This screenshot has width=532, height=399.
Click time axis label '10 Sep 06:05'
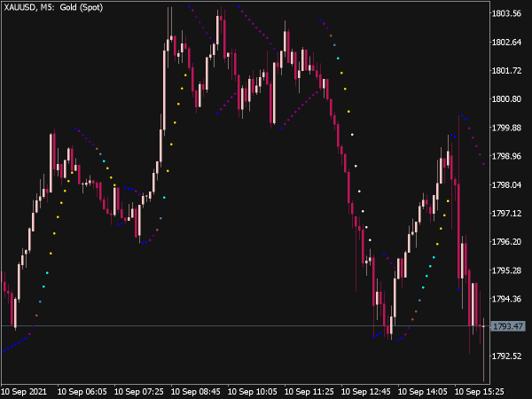(x=82, y=392)
